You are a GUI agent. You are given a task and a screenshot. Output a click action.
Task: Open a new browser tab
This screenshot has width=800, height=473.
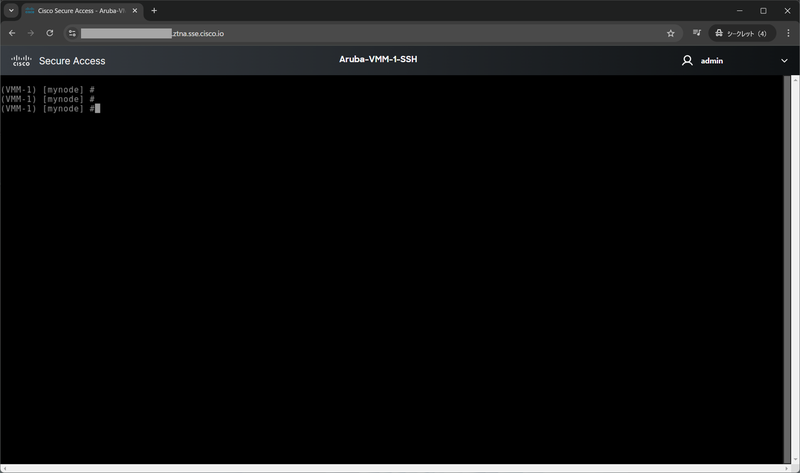[154, 11]
